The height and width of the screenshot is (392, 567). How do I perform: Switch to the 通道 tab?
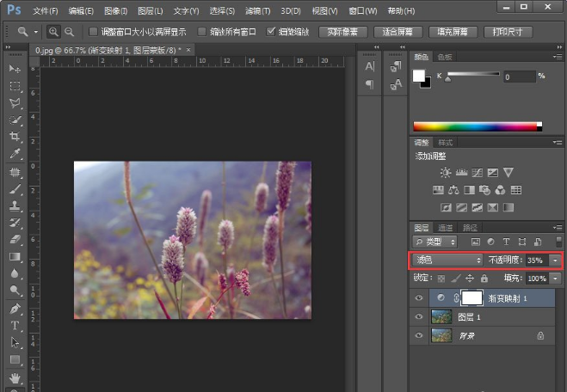447,228
